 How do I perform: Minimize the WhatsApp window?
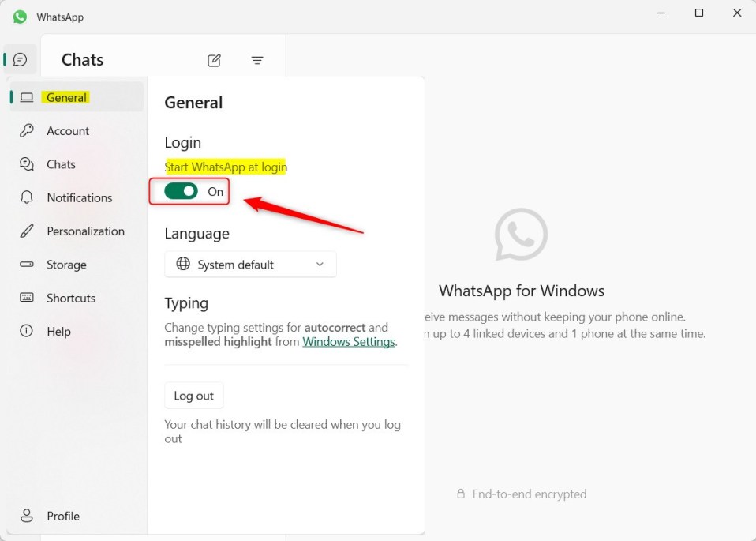click(x=661, y=13)
